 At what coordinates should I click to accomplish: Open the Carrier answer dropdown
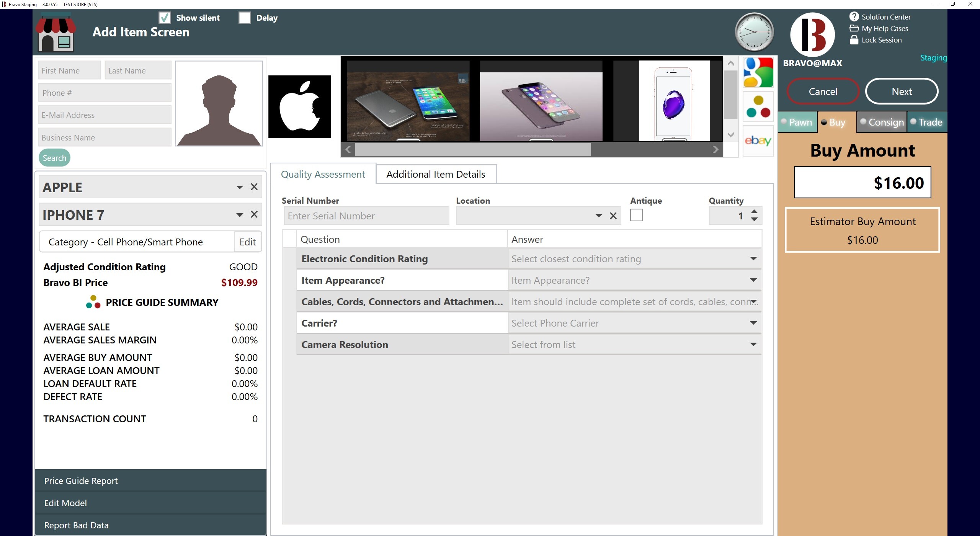coord(753,323)
